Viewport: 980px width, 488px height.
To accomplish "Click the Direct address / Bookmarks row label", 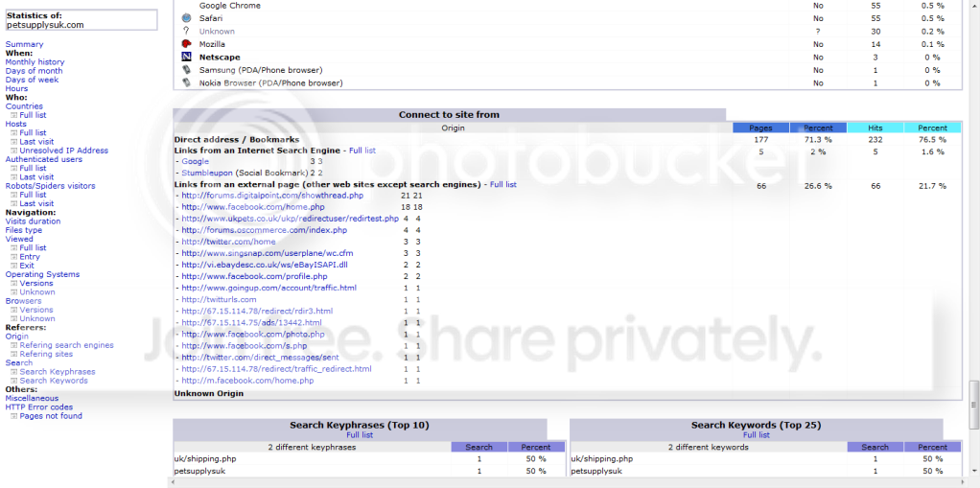I will coord(237,140).
